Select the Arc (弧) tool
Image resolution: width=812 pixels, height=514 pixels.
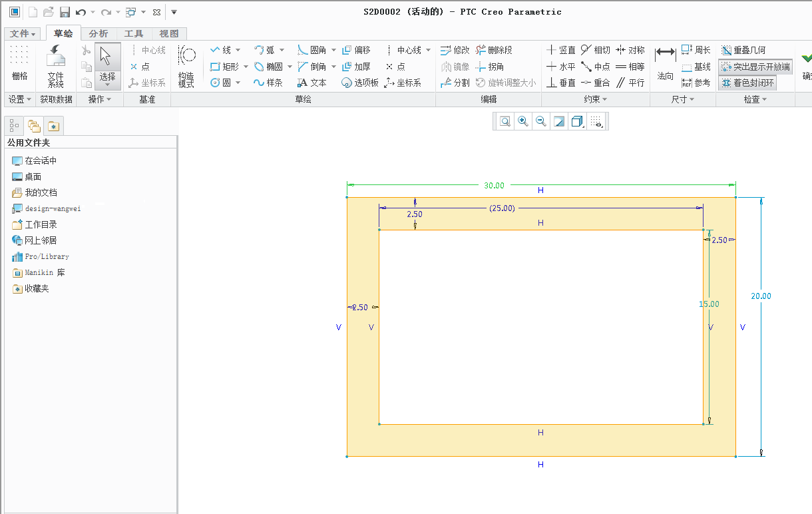(264, 50)
